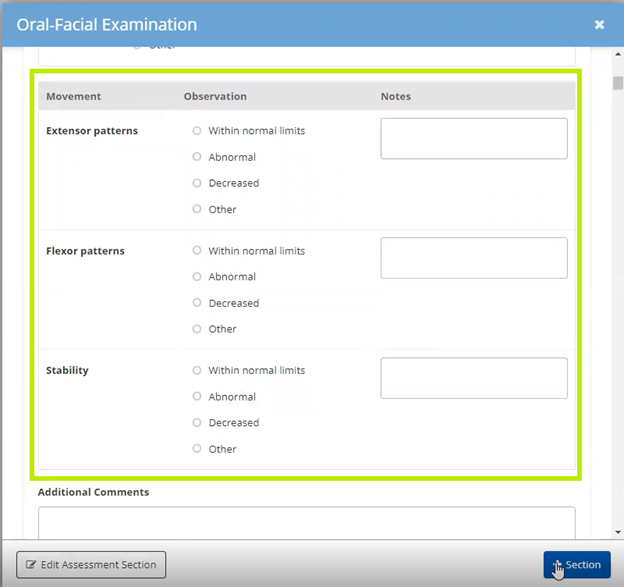
Task: Click the blue Section button
Action: click(577, 565)
